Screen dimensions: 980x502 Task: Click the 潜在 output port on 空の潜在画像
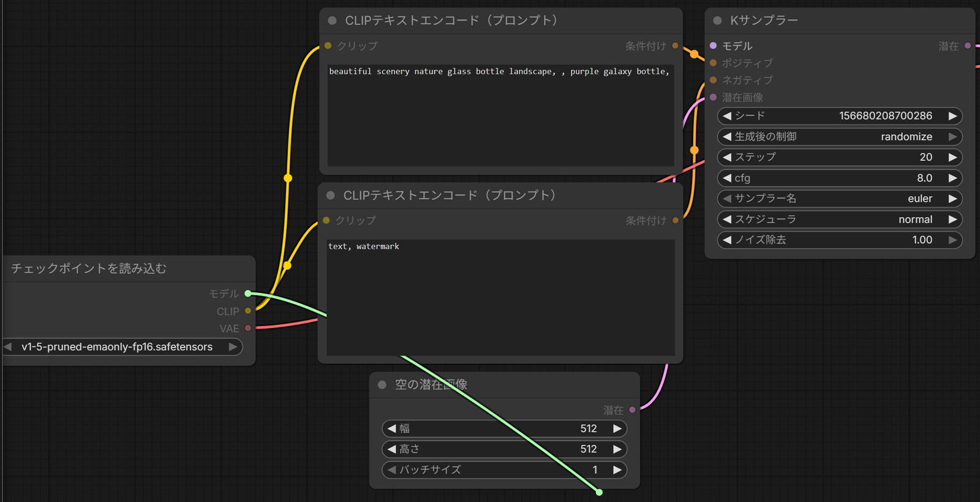[632, 409]
